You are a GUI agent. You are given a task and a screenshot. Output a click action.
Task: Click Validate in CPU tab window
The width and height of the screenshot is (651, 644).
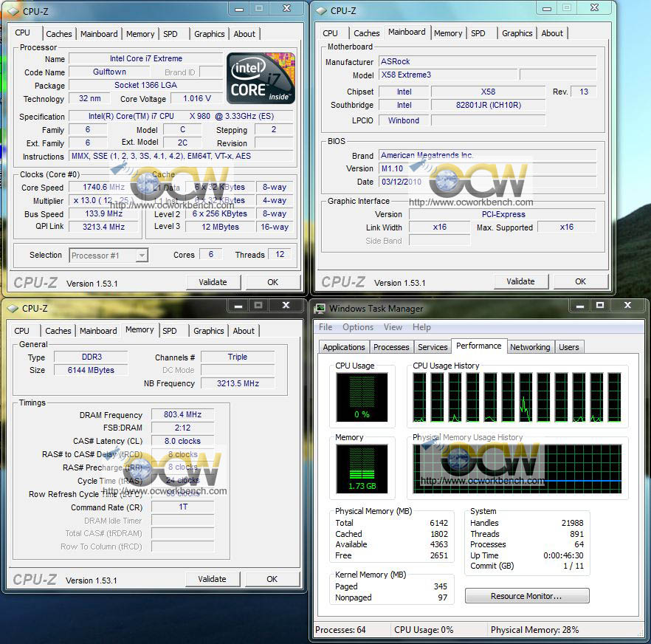pos(213,282)
